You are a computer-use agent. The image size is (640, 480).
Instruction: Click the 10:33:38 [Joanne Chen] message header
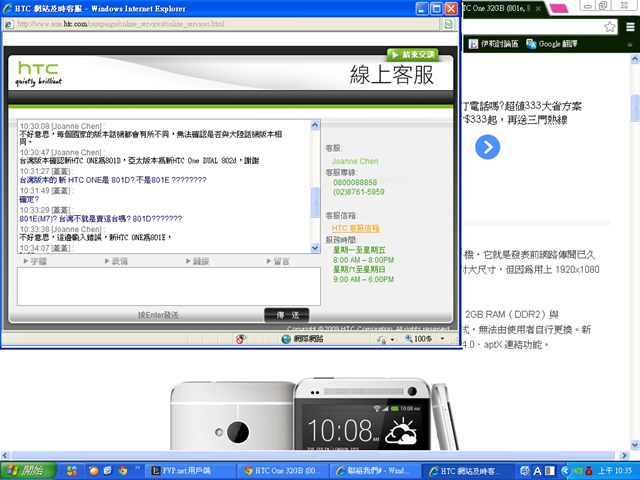(x=62, y=229)
